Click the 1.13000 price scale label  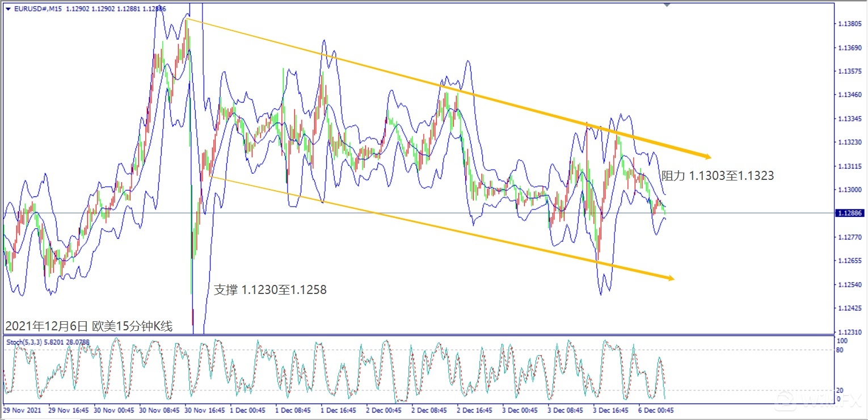click(x=849, y=190)
